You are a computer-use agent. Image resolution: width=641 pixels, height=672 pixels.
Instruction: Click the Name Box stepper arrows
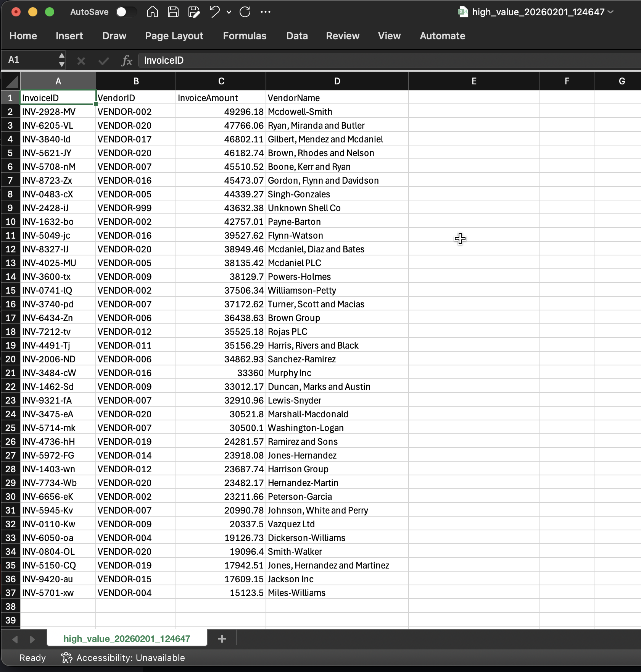(x=61, y=60)
